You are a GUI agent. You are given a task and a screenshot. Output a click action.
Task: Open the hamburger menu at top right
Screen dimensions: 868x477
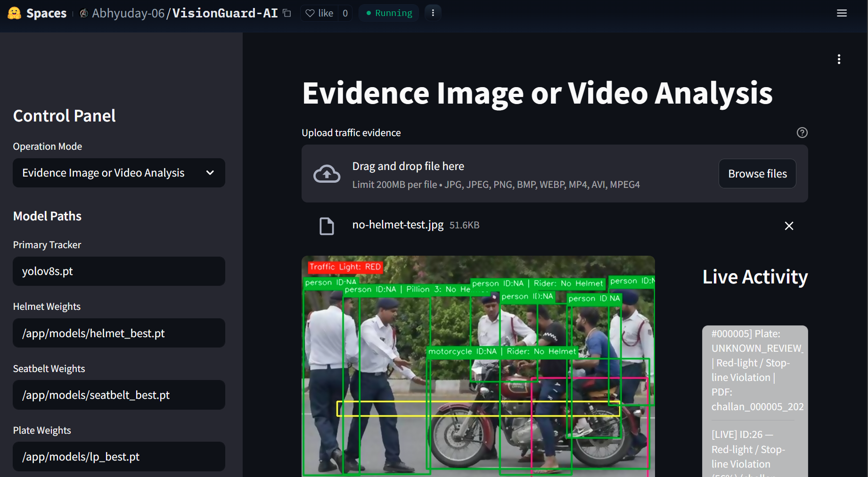pyautogui.click(x=842, y=13)
